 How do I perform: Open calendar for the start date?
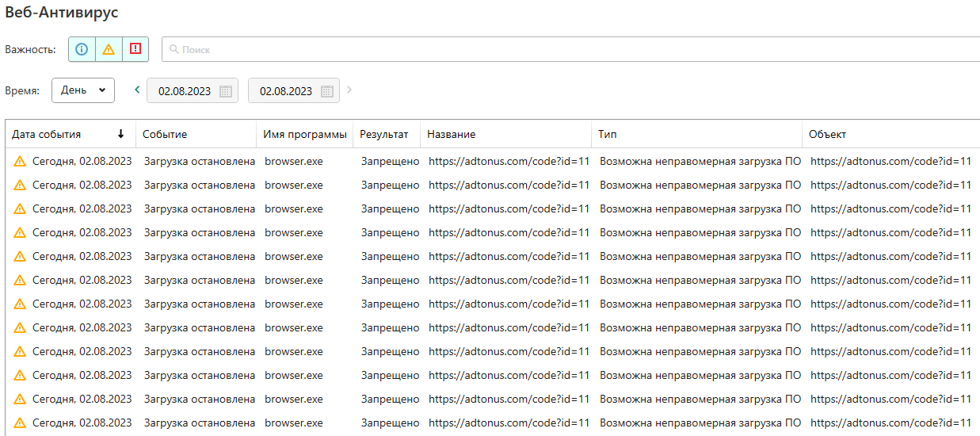pos(225,91)
